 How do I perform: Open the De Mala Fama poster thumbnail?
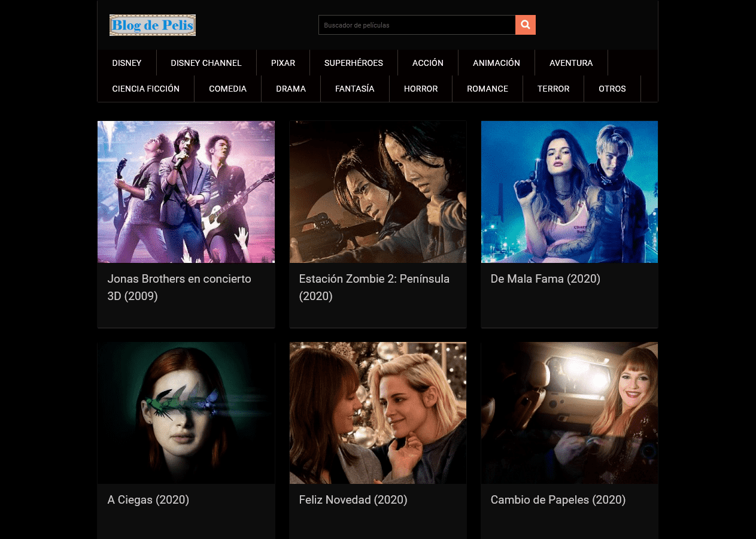coord(569,192)
